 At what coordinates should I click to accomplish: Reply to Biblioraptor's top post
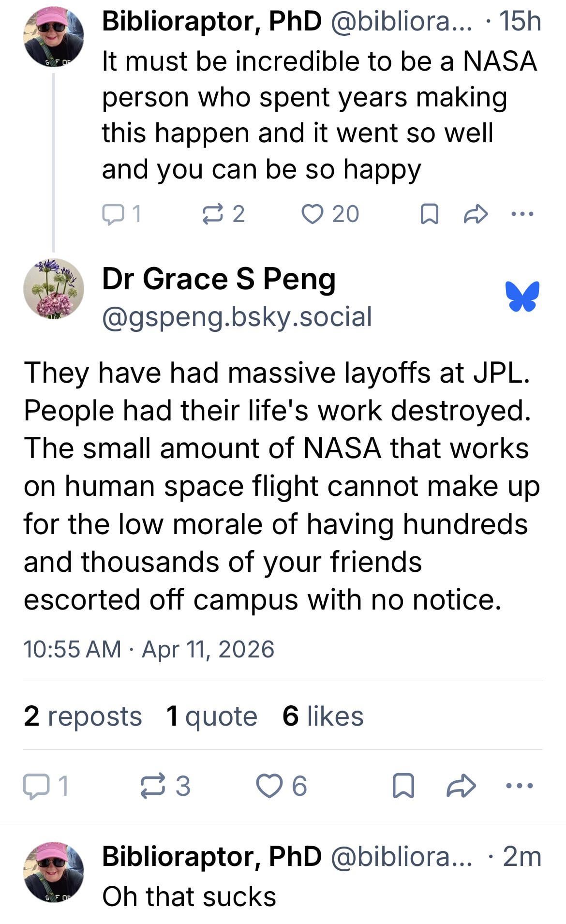click(114, 214)
